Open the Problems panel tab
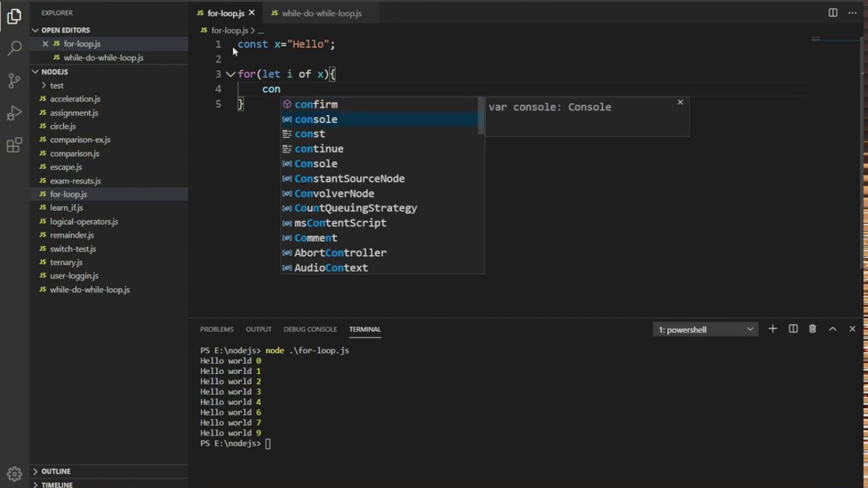Image resolution: width=868 pixels, height=488 pixels. point(216,329)
